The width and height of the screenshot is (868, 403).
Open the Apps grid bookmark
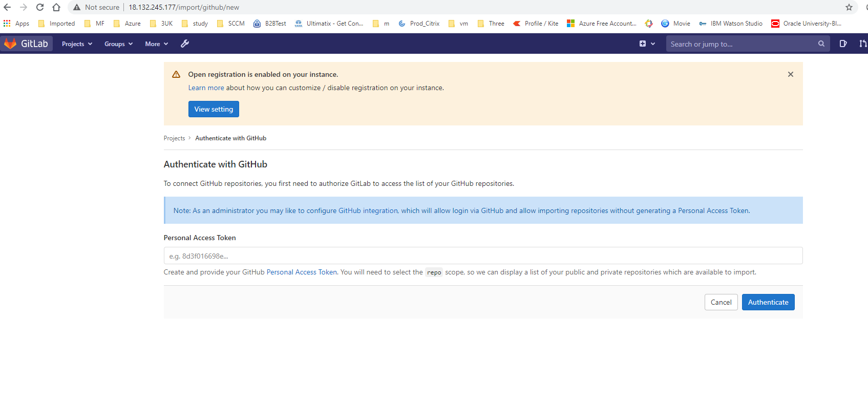[x=16, y=24]
